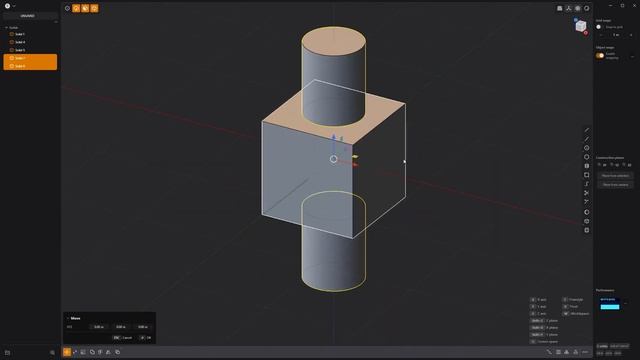Click the X axis shortcut hint
Screen dimensions: 640x360
pos(539,300)
